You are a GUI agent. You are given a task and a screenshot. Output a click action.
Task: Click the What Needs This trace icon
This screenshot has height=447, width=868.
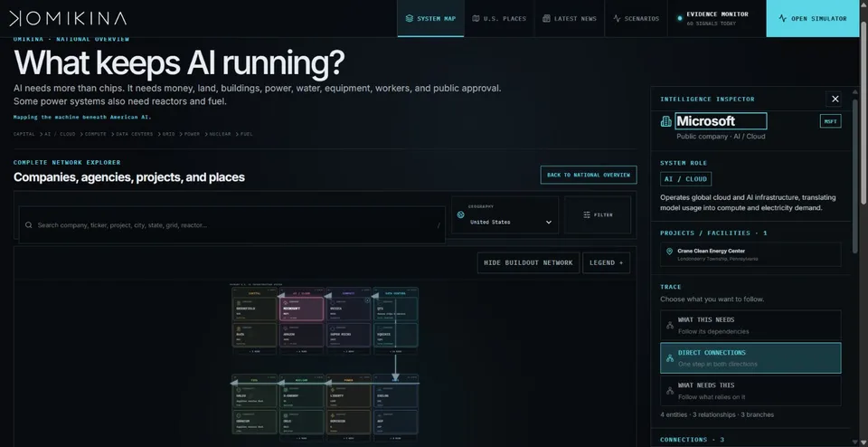click(x=670, y=391)
